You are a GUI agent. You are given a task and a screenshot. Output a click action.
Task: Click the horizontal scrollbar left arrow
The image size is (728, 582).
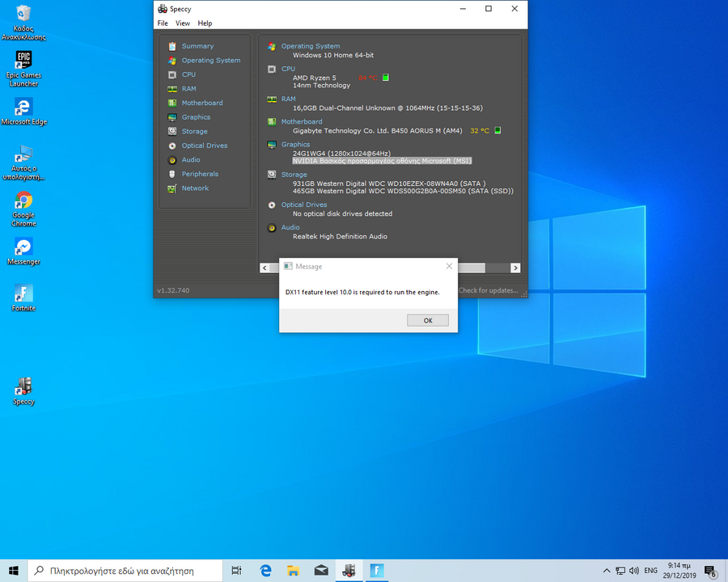pos(265,268)
